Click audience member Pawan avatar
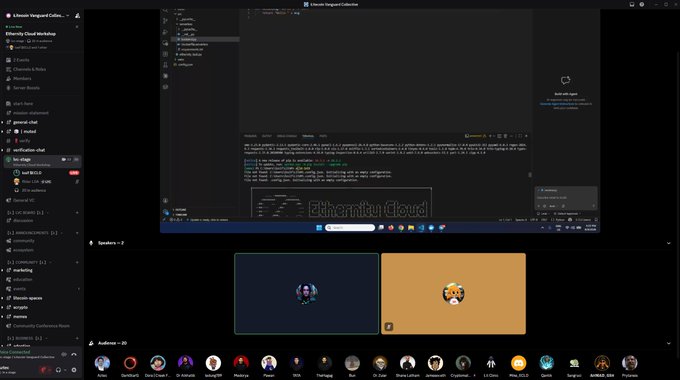680x380 pixels. pyautogui.click(x=269, y=363)
